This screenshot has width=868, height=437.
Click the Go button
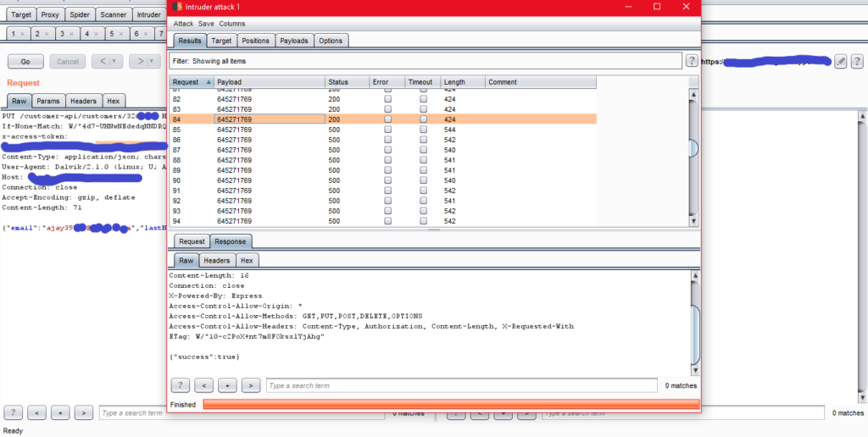click(25, 62)
